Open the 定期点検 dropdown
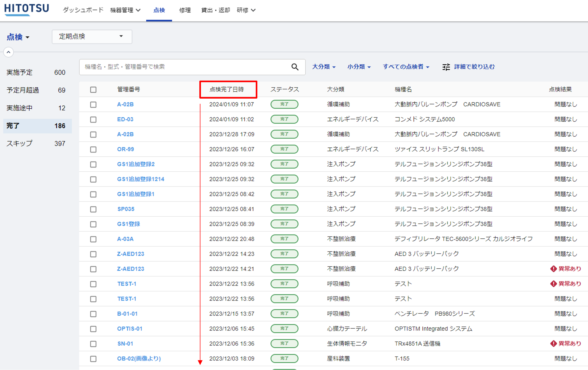This screenshot has width=588, height=370. (92, 37)
